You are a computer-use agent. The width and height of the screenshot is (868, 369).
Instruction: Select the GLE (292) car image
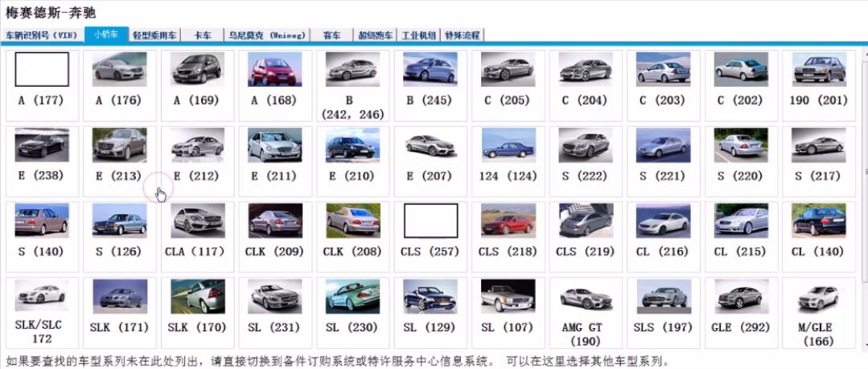tap(741, 297)
